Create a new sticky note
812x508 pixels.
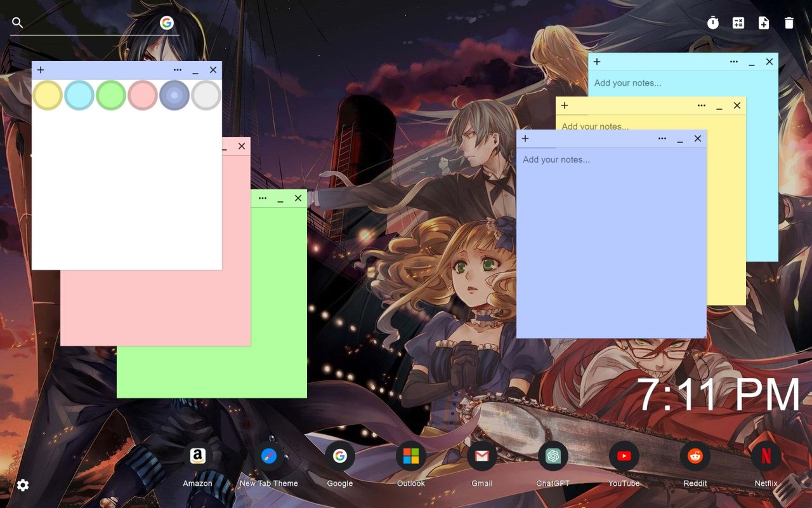coord(764,23)
